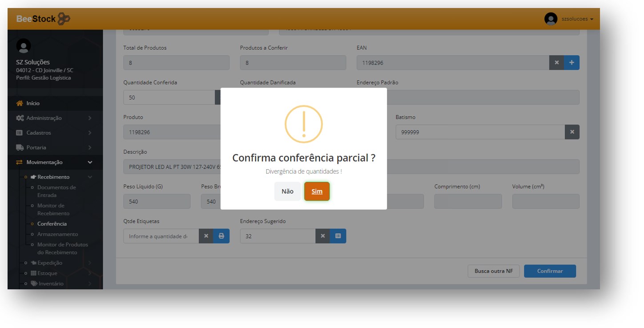Click the BeeStock logo

click(43, 19)
